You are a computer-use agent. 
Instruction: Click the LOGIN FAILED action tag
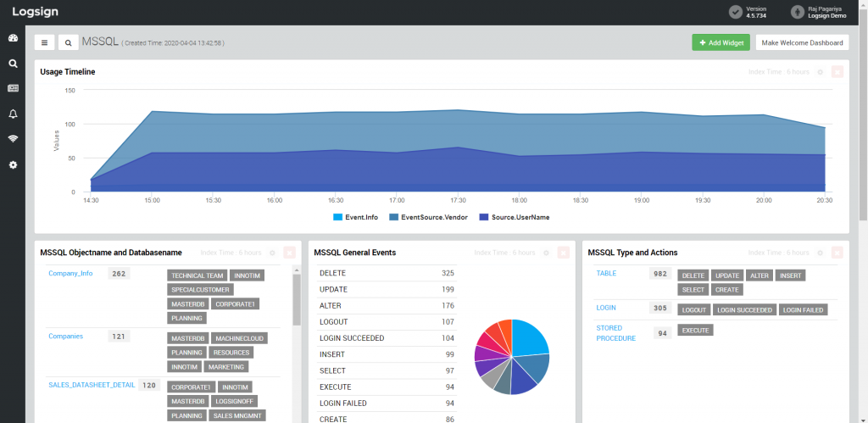point(804,309)
